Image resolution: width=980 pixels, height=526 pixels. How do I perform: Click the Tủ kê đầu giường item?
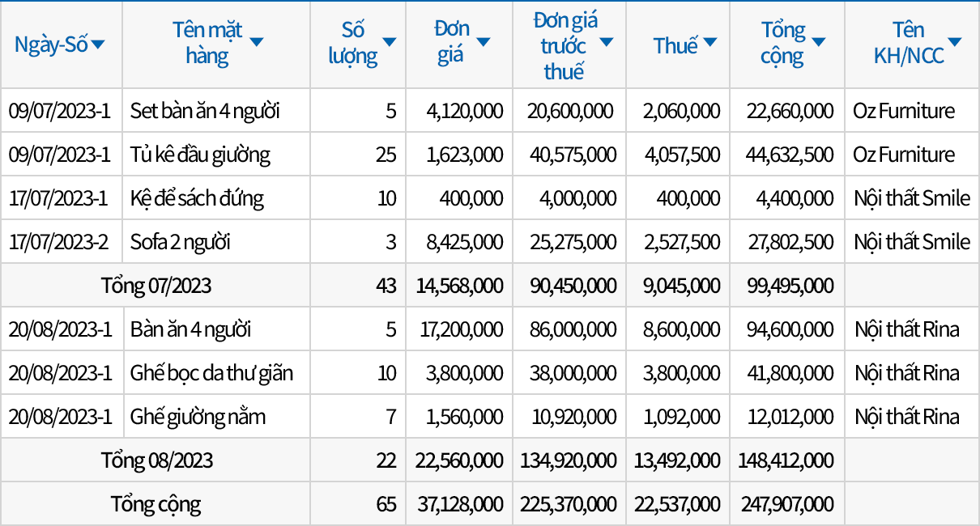[200, 155]
